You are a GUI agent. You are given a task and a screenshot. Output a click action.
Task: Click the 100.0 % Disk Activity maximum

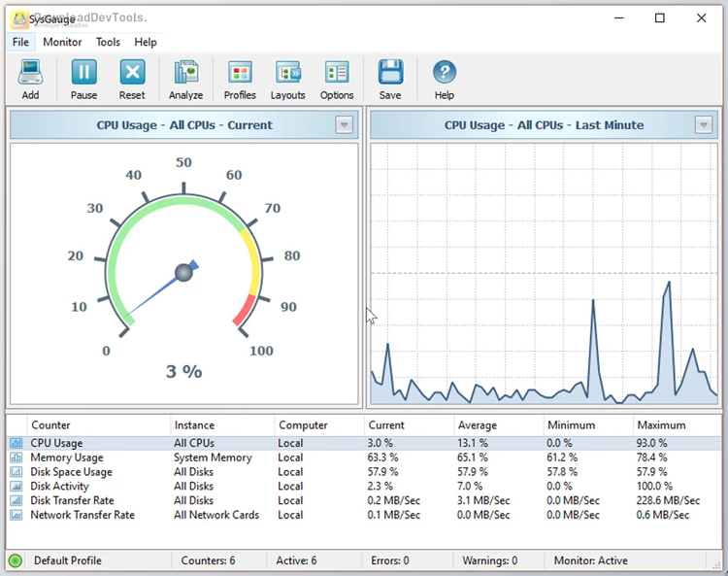coord(654,487)
